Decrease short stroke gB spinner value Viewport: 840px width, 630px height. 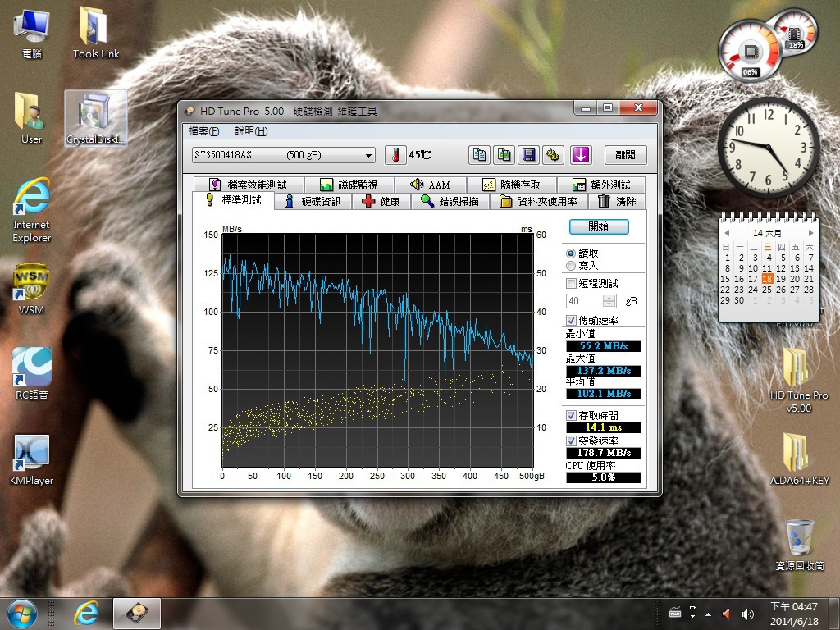[609, 304]
